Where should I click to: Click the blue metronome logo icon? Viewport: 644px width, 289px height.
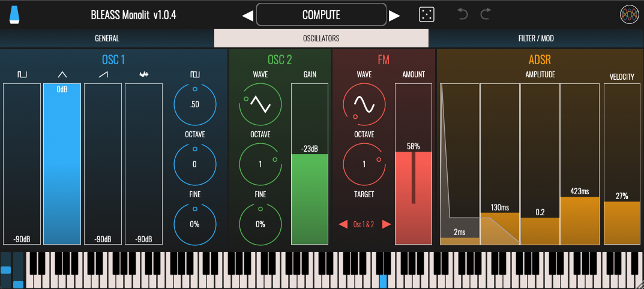click(x=15, y=15)
